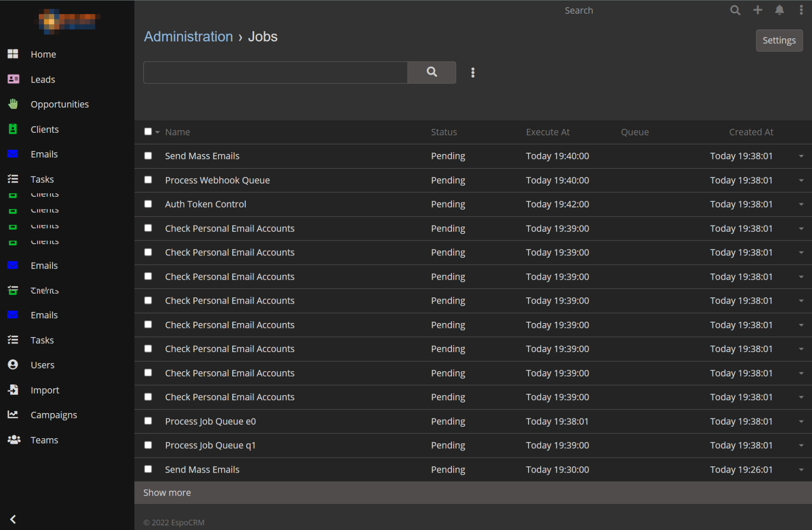Toggle the select-all checkbox in header

click(x=148, y=132)
